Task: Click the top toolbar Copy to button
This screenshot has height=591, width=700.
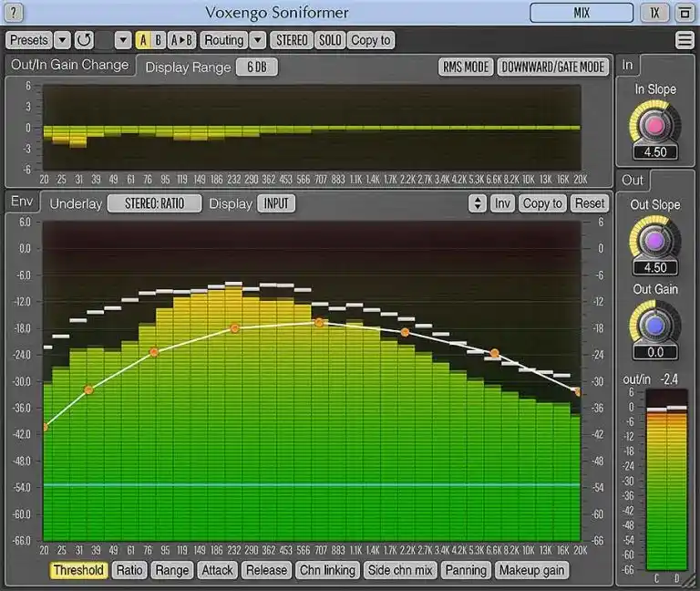Action: click(x=371, y=40)
